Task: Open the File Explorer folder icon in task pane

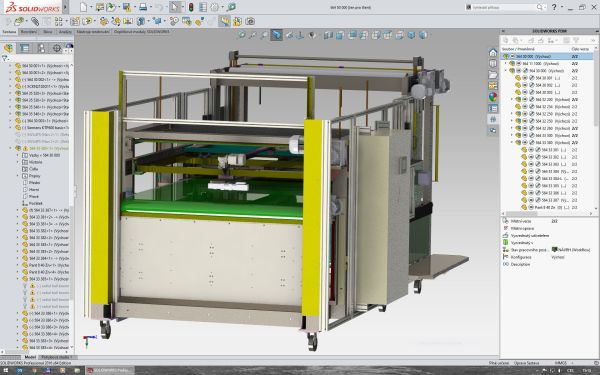Action: [493, 75]
